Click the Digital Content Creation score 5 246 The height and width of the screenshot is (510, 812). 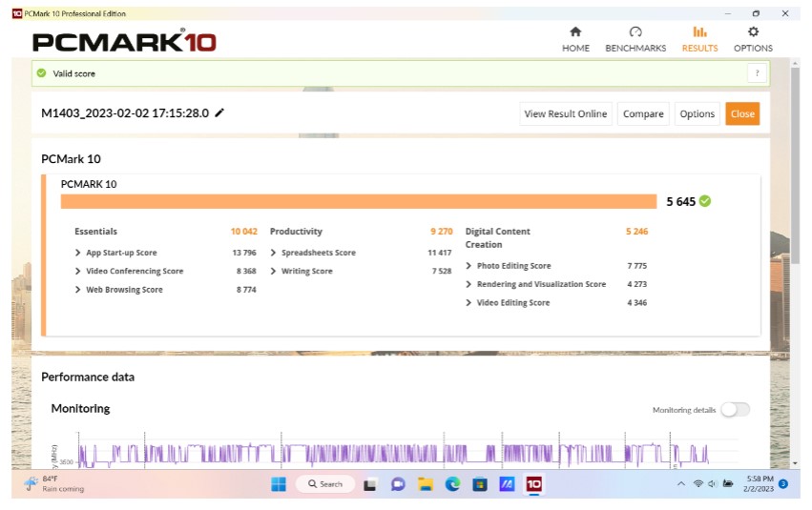point(636,232)
